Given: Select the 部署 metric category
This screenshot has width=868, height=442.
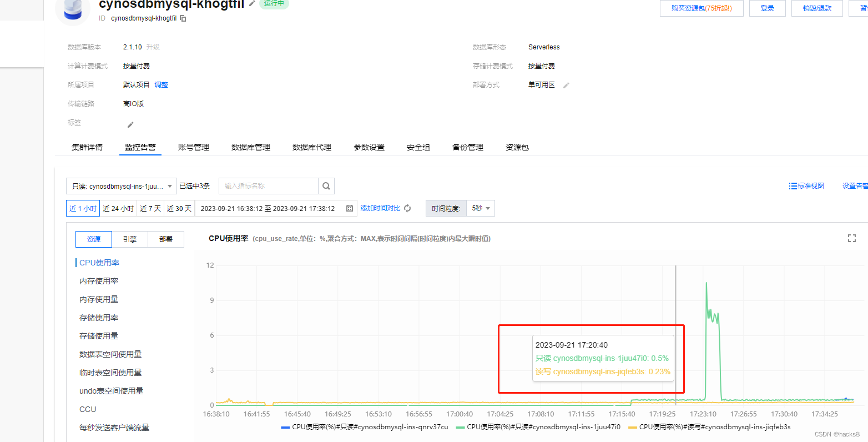Looking at the screenshot, I should tap(166, 239).
